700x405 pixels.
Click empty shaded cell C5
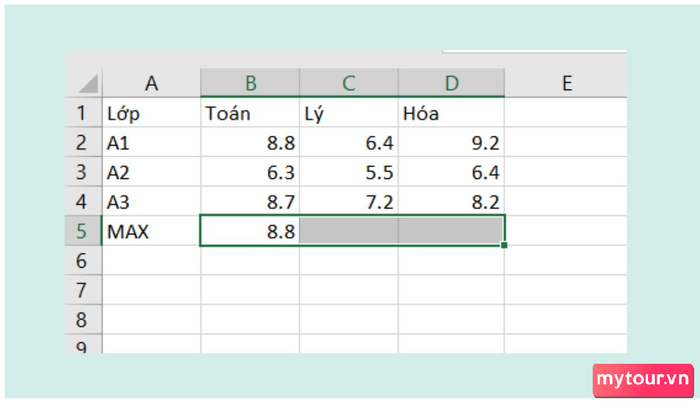coord(349,231)
